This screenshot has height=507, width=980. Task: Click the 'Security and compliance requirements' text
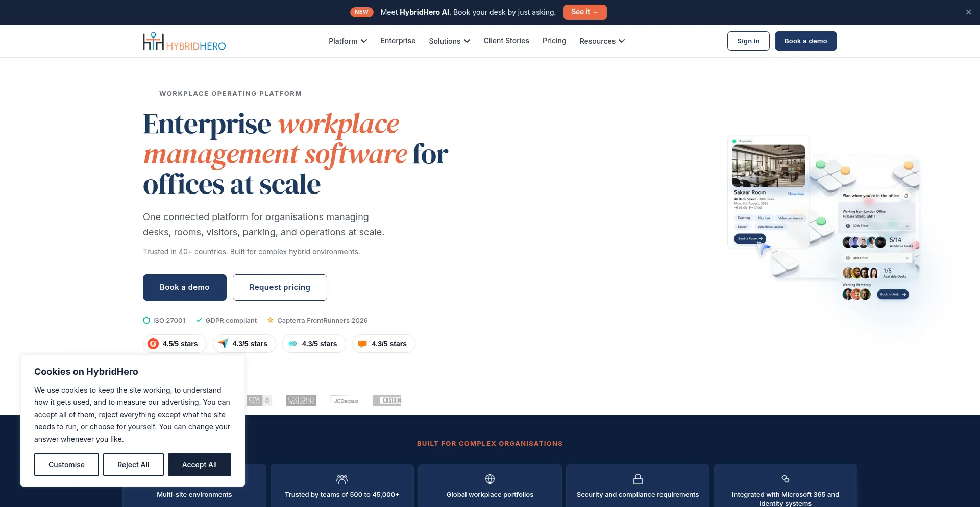[x=638, y=495]
